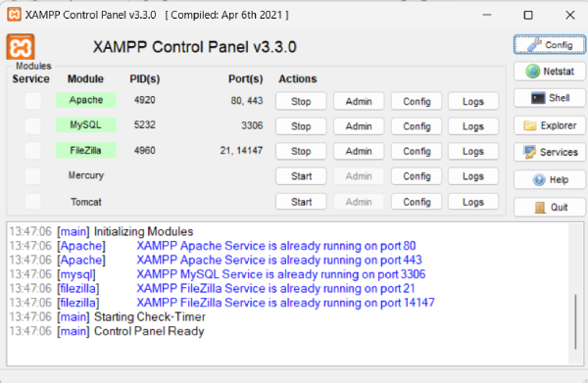Image resolution: width=588 pixels, height=383 pixels.
Task: Open MySQL Config menu
Action: pos(416,126)
